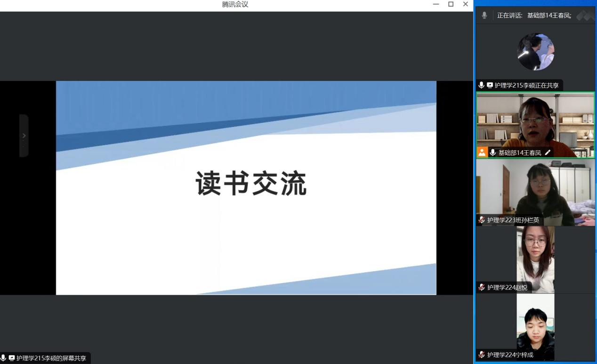Click the pencil icon next to 基础部14王春凤

pos(548,153)
